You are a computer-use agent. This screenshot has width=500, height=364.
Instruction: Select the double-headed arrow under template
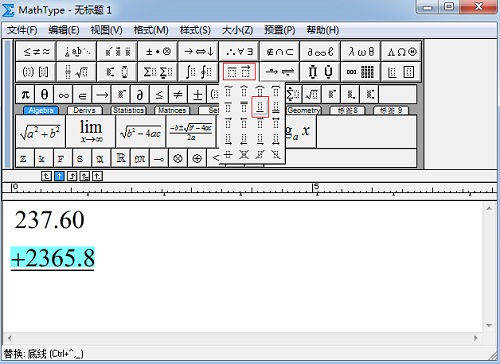[276, 139]
